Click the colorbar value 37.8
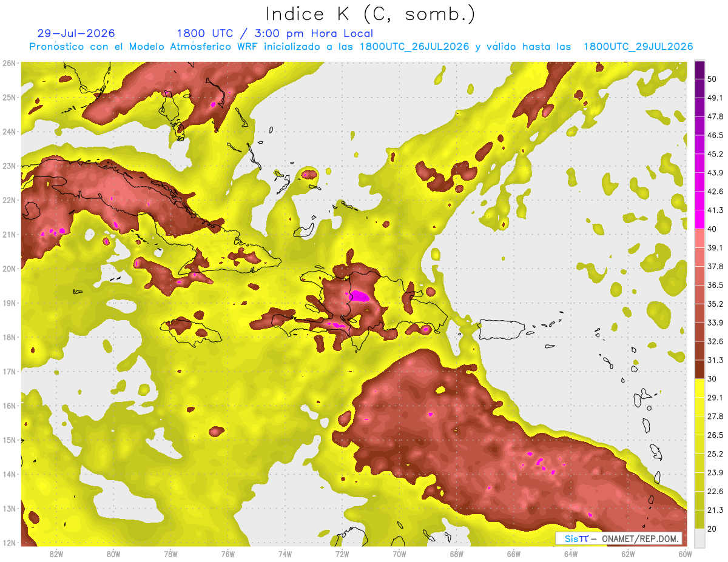 (715, 266)
